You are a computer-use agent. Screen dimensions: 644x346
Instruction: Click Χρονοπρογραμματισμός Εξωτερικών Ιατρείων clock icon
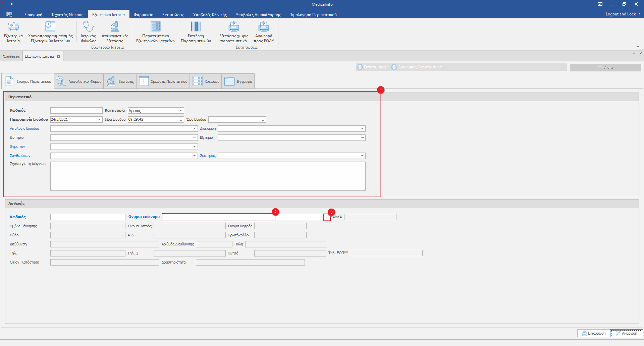(x=50, y=27)
